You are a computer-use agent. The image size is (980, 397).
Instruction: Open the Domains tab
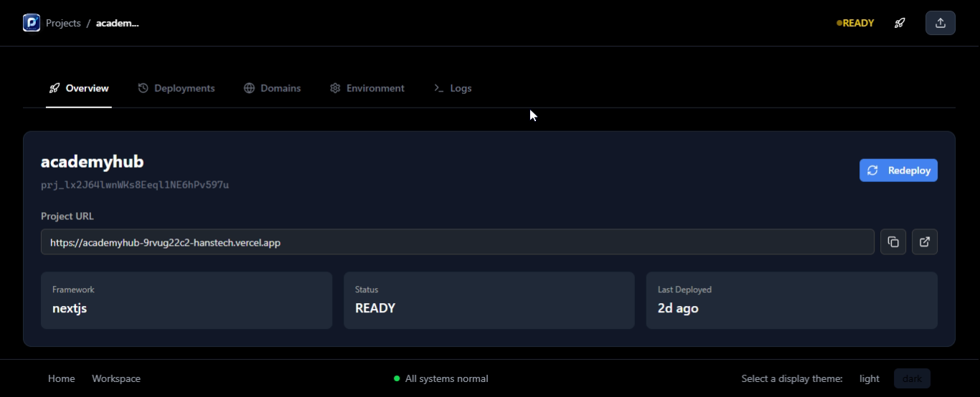[273, 88]
